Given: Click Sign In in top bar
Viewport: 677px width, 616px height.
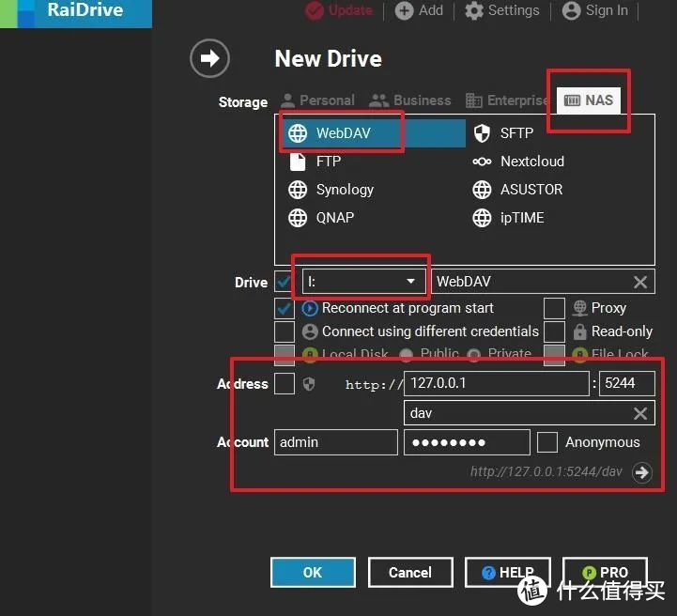Looking at the screenshot, I should tap(595, 10).
